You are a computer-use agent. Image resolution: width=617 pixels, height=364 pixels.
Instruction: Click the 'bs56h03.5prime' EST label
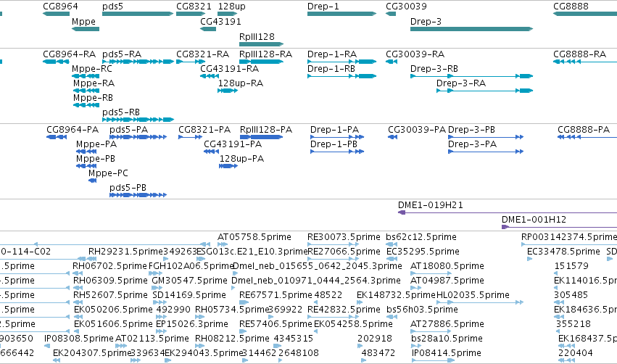[x=422, y=310]
